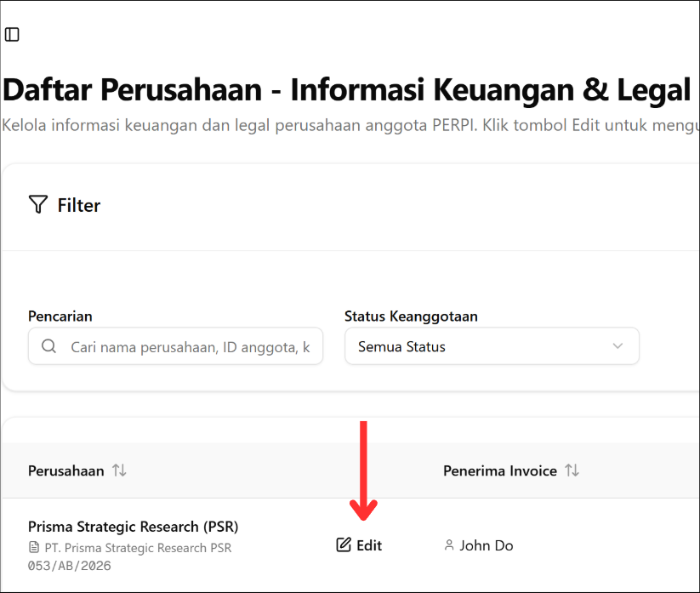Click the Daftar Perusahaan page title

(x=345, y=89)
